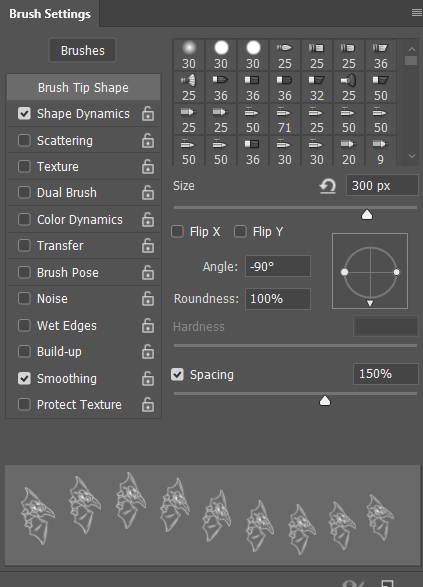Click the lock icon next to Smoothing
This screenshot has width=423, height=587.
[x=148, y=379]
